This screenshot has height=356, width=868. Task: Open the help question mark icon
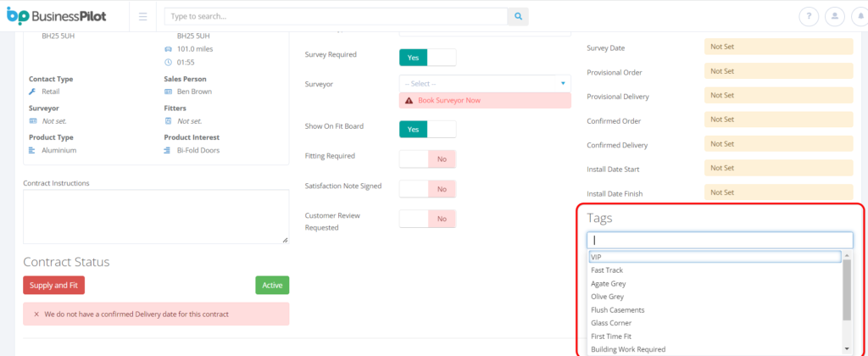click(x=810, y=16)
